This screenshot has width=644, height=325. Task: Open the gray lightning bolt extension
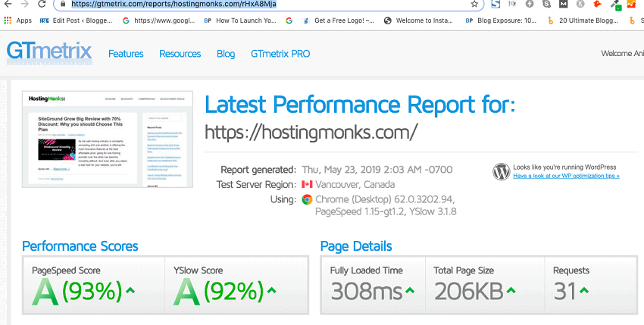(530, 4)
